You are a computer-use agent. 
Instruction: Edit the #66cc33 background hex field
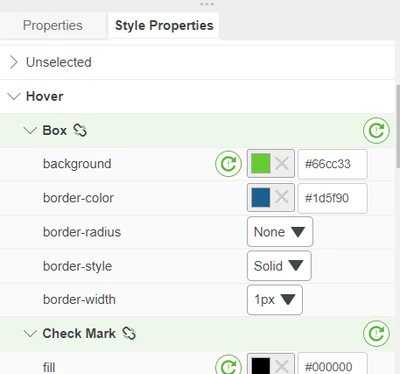[x=333, y=164]
